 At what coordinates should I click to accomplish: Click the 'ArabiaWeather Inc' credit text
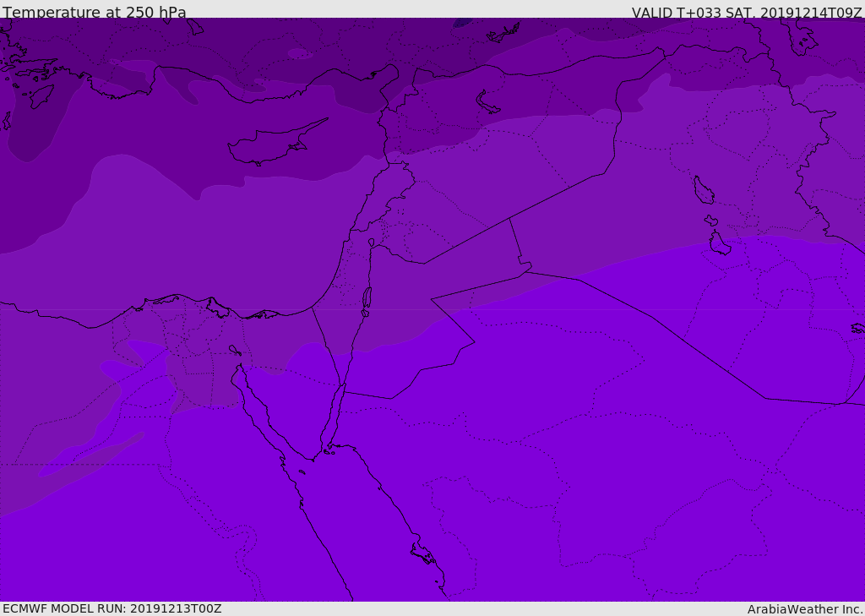tap(804, 609)
